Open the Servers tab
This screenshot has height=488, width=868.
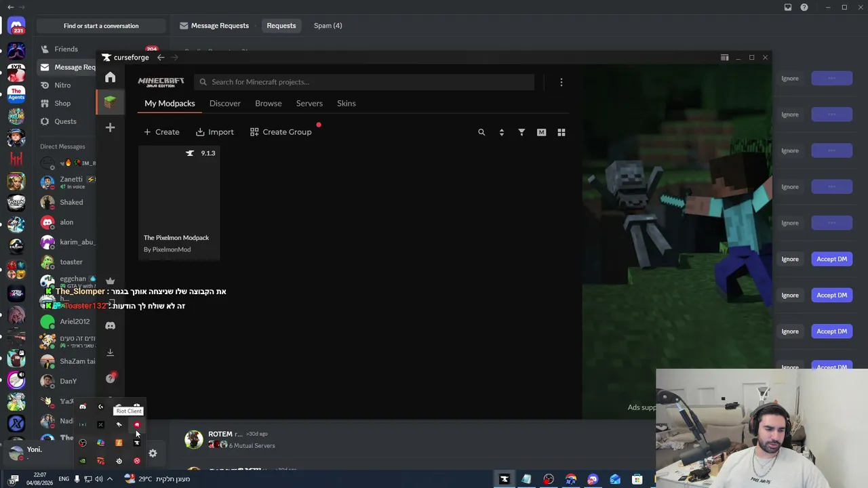point(309,104)
